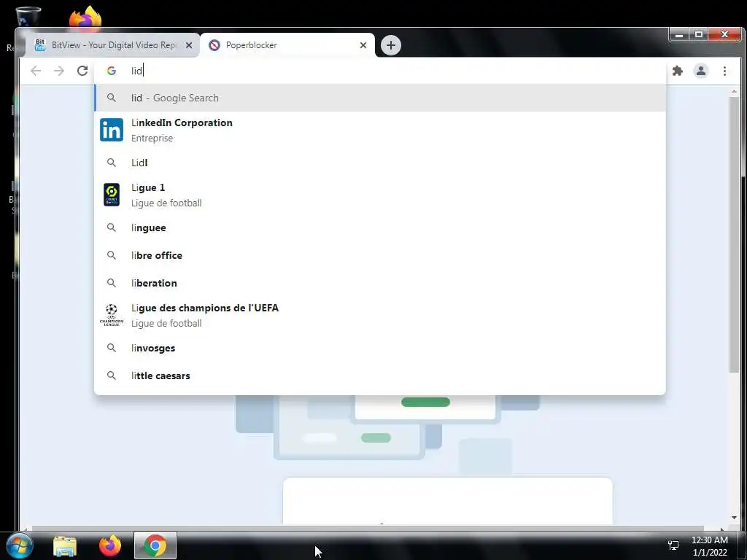Open a new tab with plus button
The height and width of the screenshot is (560, 747).
(391, 45)
